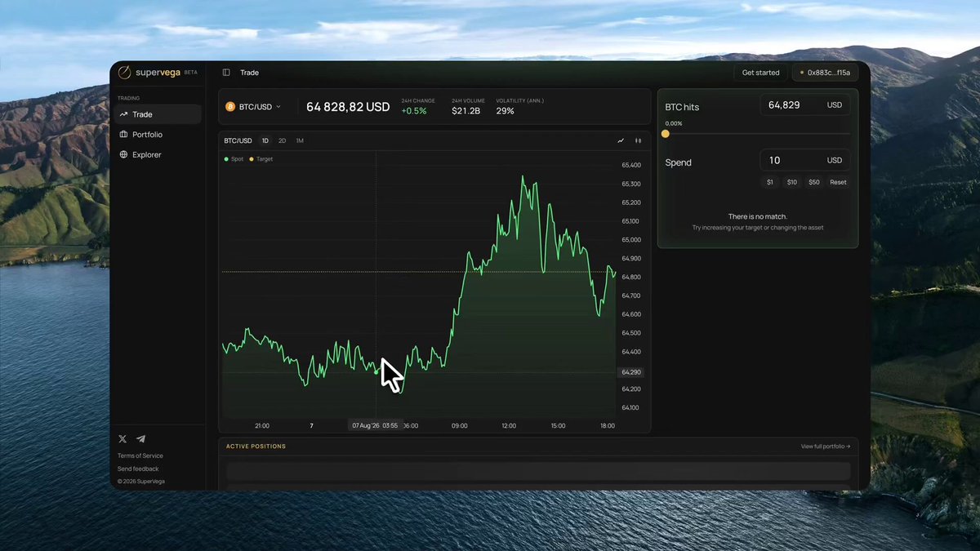The image size is (980, 551).
Task: Click the Bitcoin coin icon
Action: click(230, 107)
